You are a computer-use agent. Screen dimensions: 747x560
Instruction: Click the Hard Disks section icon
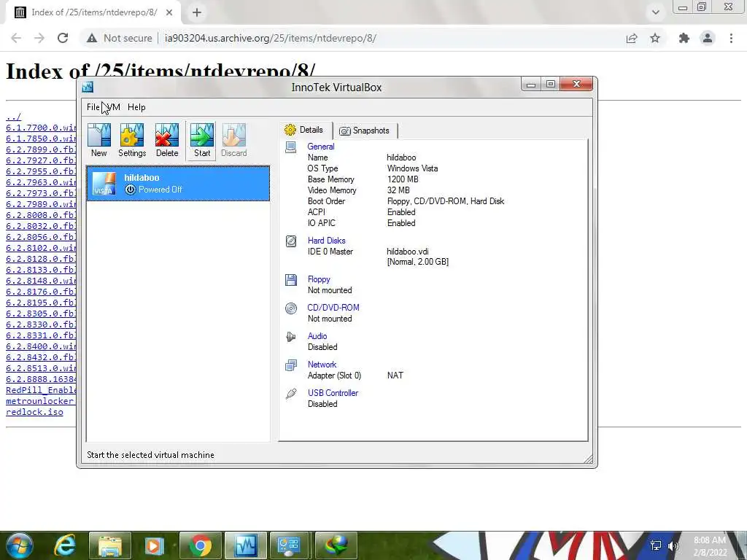coord(290,241)
